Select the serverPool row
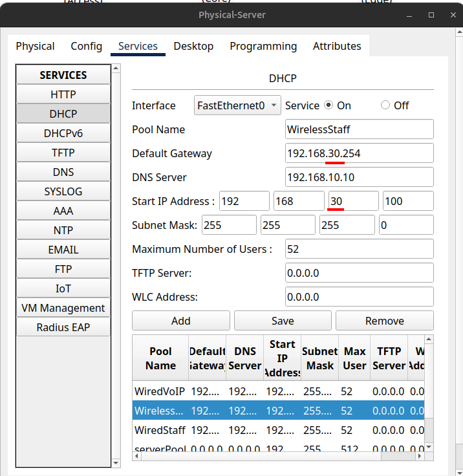The width and height of the screenshot is (463, 476). [x=278, y=447]
